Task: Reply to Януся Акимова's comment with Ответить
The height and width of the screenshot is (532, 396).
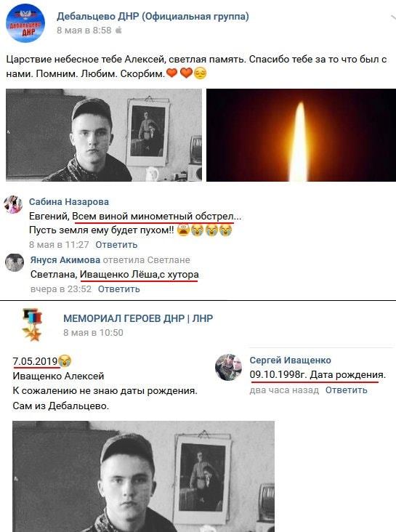Action: tap(118, 289)
